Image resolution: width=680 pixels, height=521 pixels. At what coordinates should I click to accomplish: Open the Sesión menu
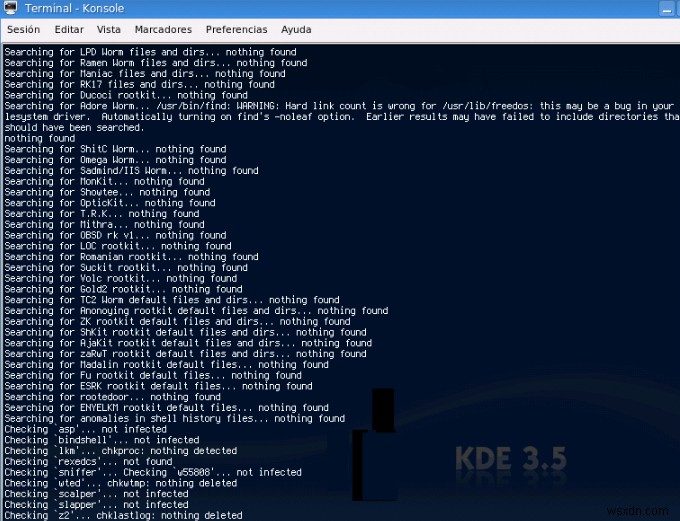click(x=23, y=29)
